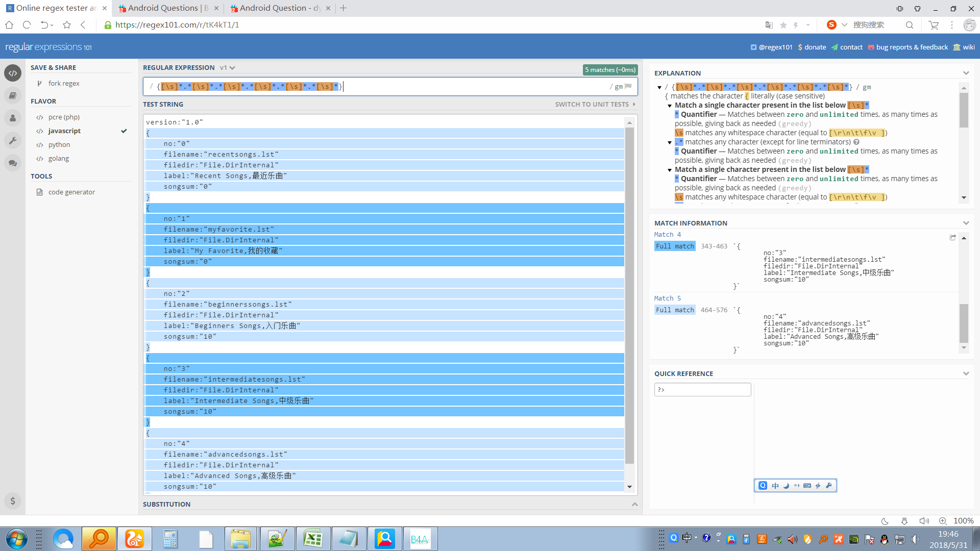Click the account user sidebar icon

[13, 118]
